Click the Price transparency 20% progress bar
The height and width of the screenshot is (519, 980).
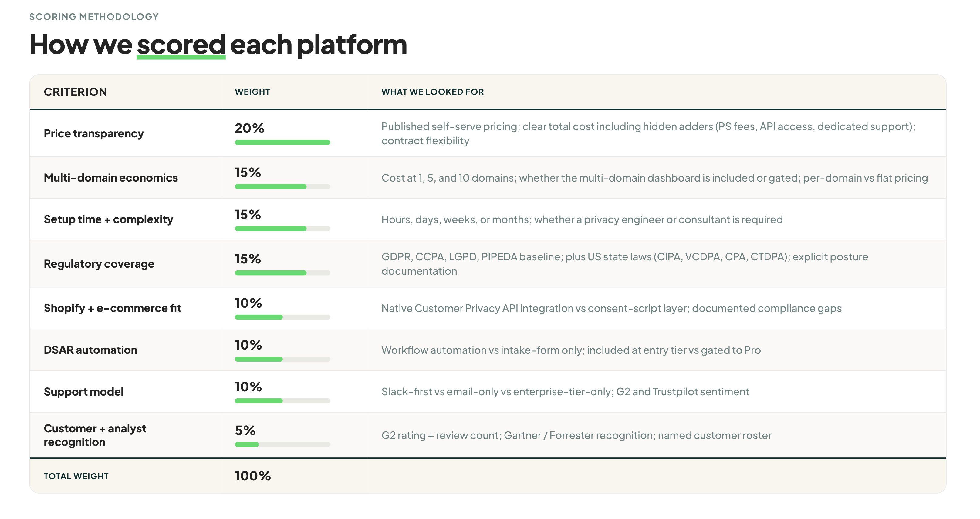(x=283, y=142)
